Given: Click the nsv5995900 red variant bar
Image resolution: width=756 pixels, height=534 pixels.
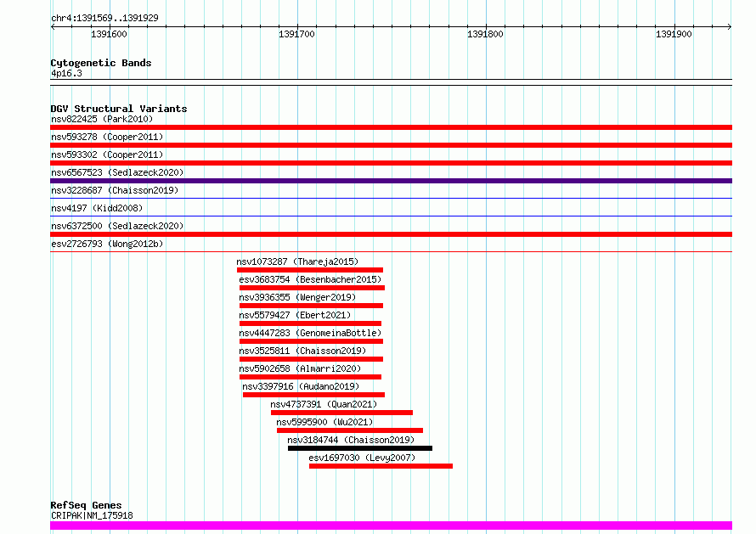Looking at the screenshot, I should coord(350,430).
